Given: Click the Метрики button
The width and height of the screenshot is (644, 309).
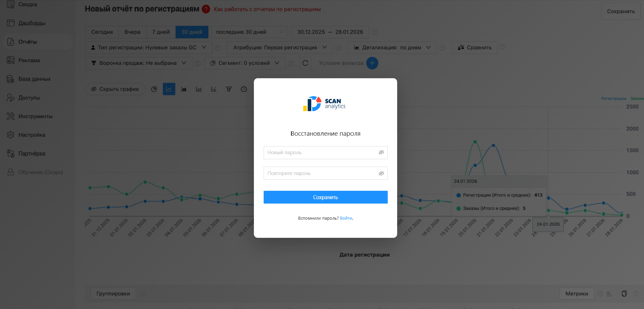Looking at the screenshot, I should (577, 294).
